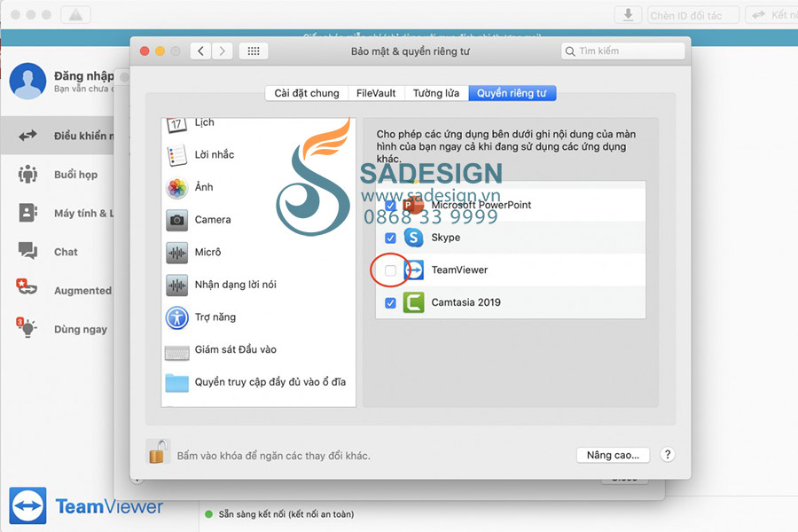Open Augmented Reality icon in TeamViewer
The width and height of the screenshot is (798, 532).
[x=26, y=287]
